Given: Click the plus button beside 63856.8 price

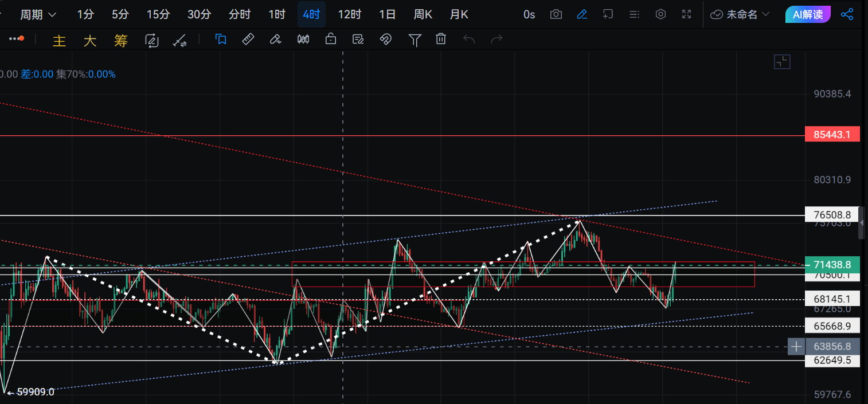Looking at the screenshot, I should 796,346.
